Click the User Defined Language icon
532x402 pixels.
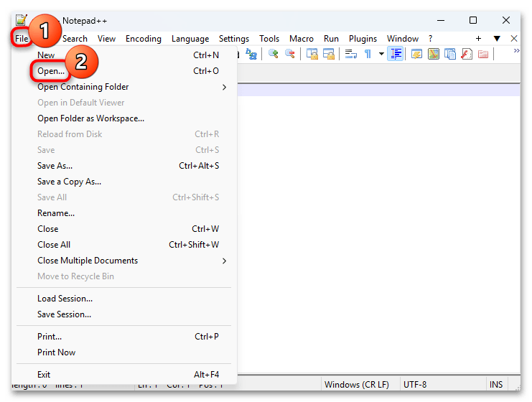coord(416,54)
